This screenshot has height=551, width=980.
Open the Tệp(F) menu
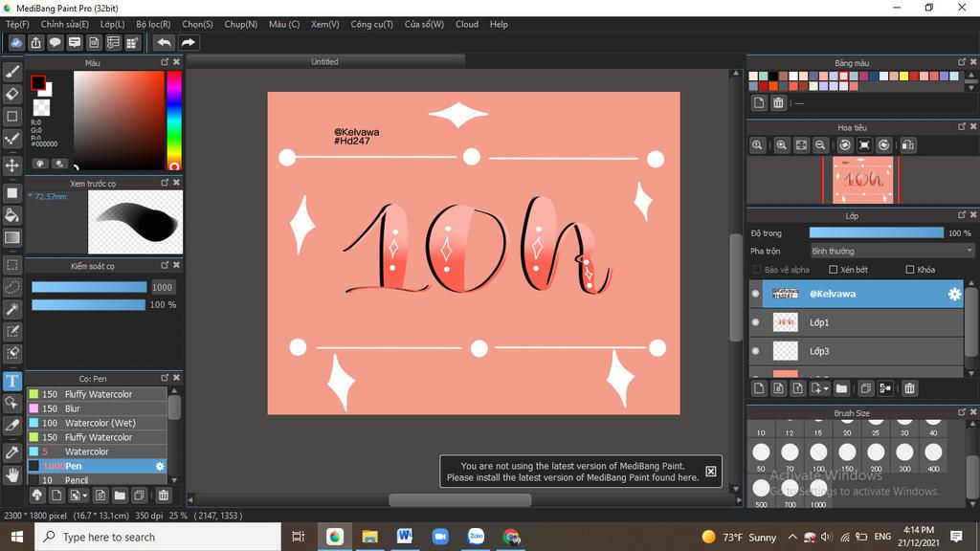[17, 24]
